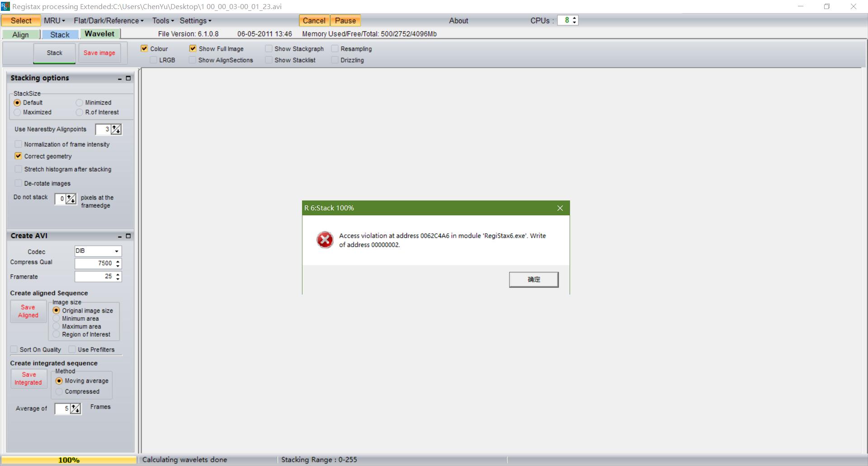868x466 pixels.
Task: Enable the LRGB checkbox
Action: (153, 60)
